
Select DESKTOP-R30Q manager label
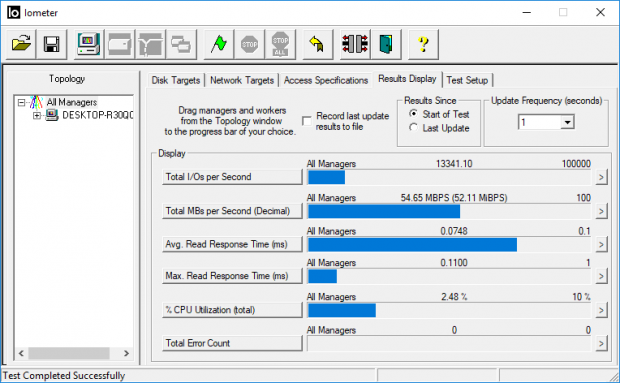pyautogui.click(x=98, y=115)
